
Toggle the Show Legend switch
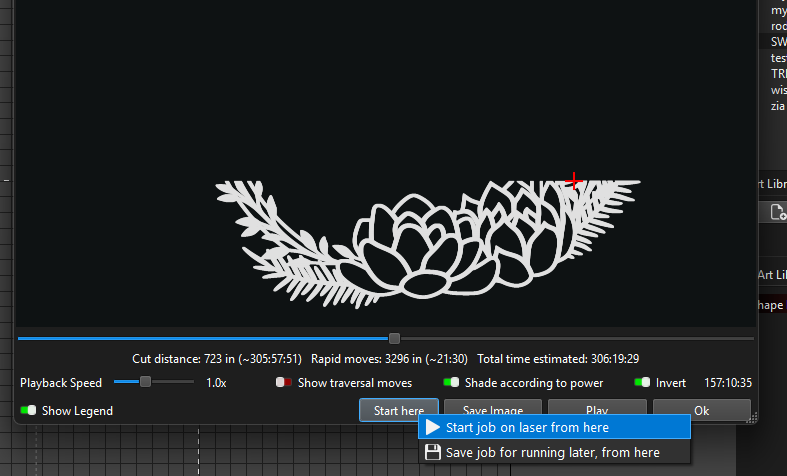pyautogui.click(x=28, y=410)
